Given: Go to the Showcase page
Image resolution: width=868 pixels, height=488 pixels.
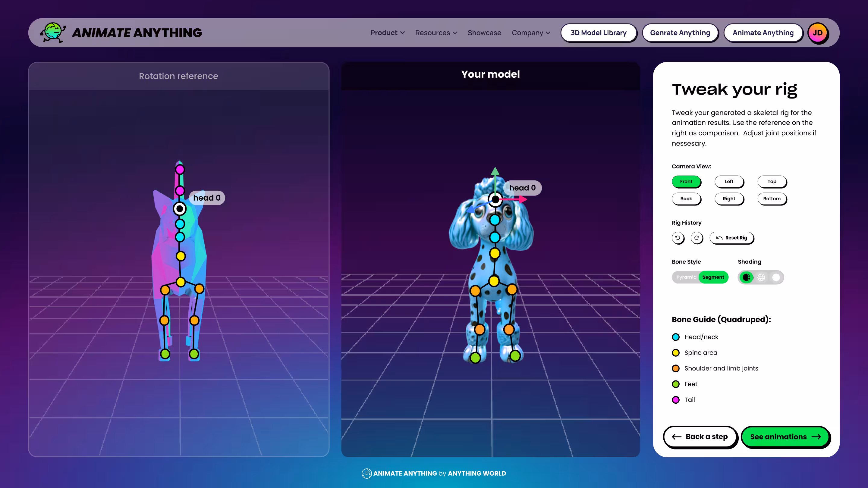Looking at the screenshot, I should [x=484, y=33].
